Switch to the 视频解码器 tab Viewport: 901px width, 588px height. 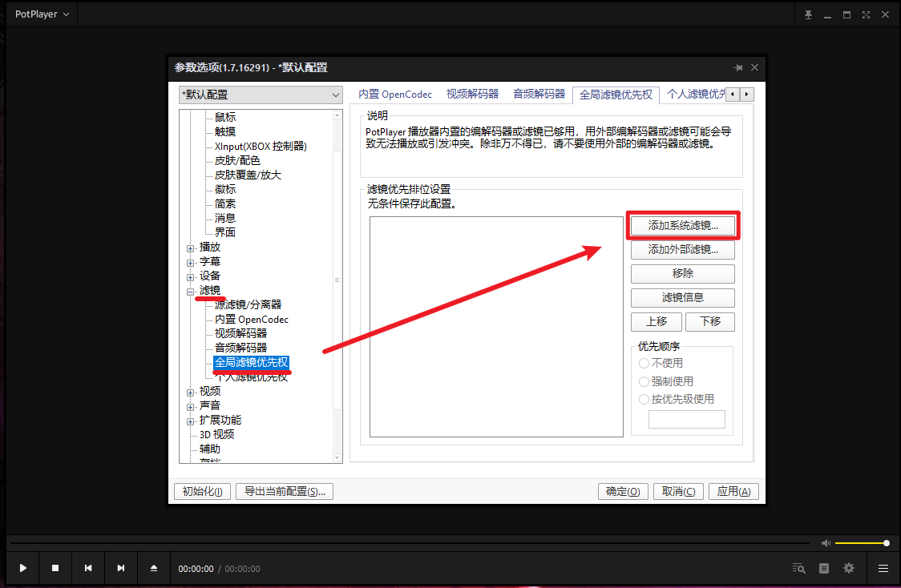[472, 94]
